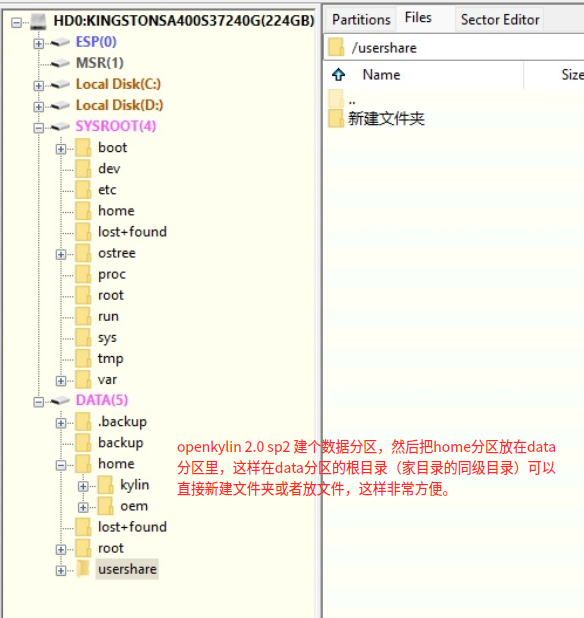Click the /usershare path field

point(454,47)
